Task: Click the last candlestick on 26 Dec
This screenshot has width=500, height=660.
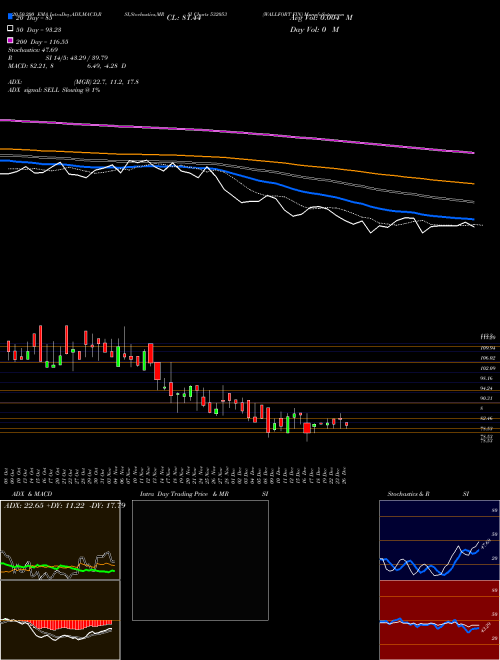Action: pyautogui.click(x=346, y=424)
